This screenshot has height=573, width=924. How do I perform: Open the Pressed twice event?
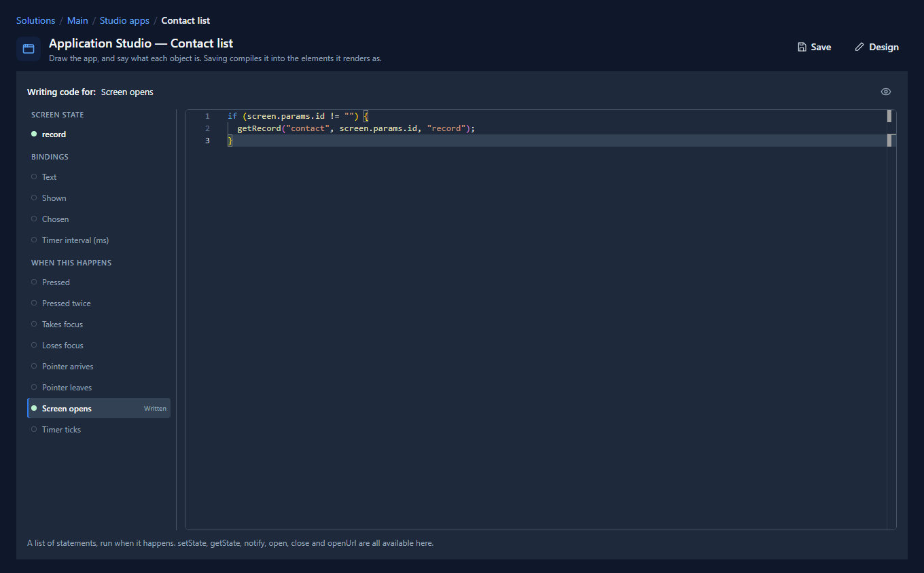pos(99,303)
